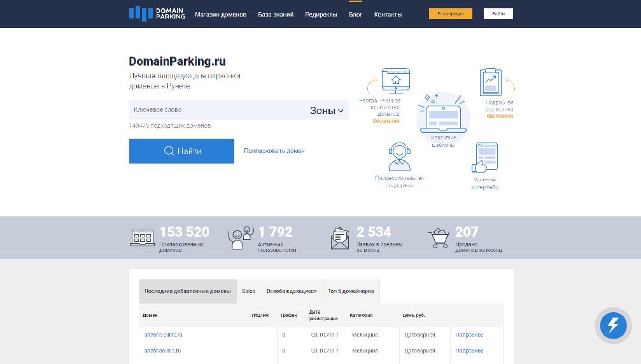Click the headset support agent icon
The width and height of the screenshot is (641, 364).
pyautogui.click(x=399, y=157)
